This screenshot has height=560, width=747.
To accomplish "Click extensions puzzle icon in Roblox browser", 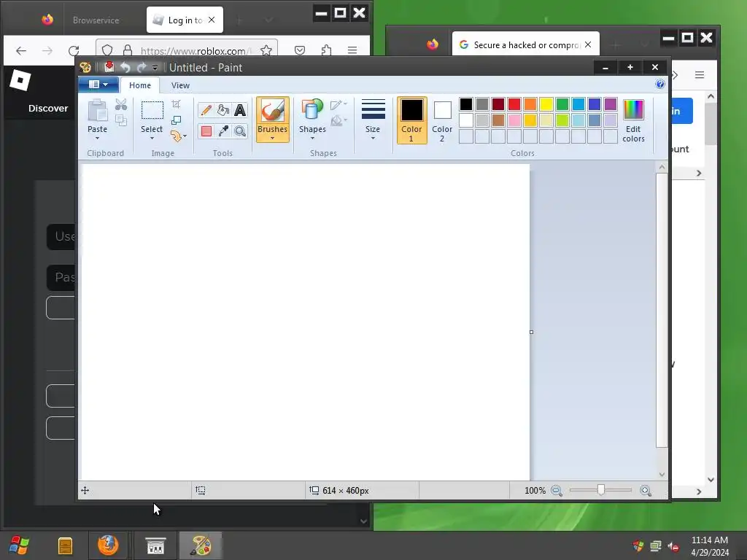I will tap(326, 50).
